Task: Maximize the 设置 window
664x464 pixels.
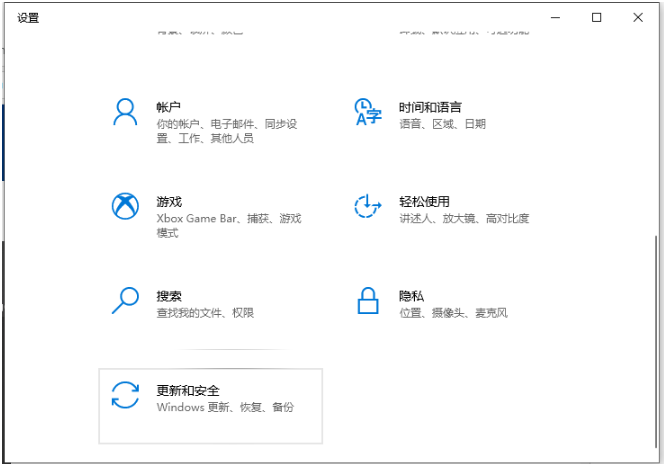Action: point(597,17)
